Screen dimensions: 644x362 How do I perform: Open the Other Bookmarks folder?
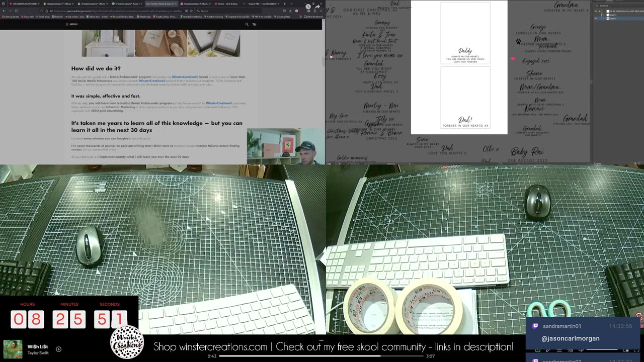[313, 17]
